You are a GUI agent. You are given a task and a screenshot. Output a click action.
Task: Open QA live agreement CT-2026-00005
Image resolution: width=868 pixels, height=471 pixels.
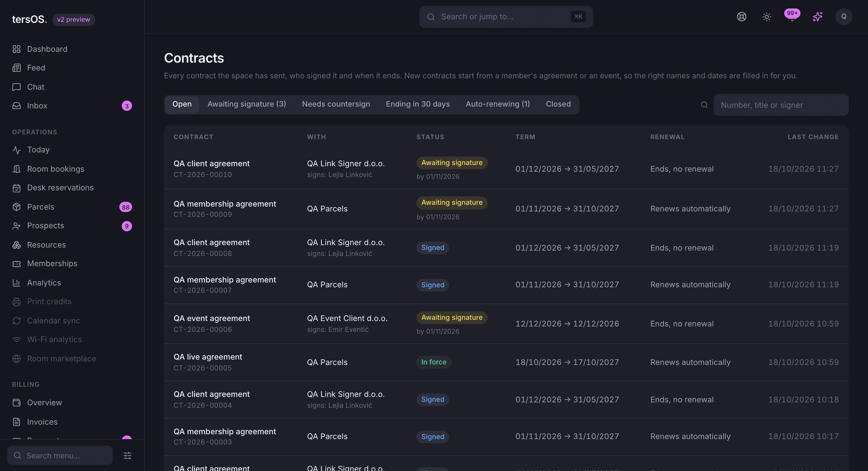[506, 363]
